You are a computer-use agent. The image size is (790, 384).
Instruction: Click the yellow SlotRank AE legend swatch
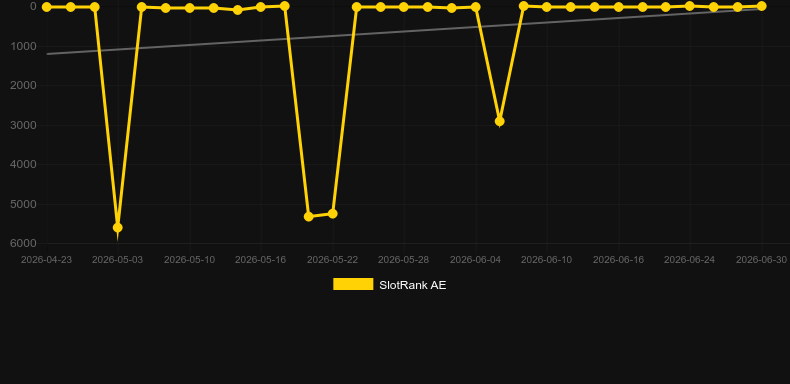pos(353,284)
